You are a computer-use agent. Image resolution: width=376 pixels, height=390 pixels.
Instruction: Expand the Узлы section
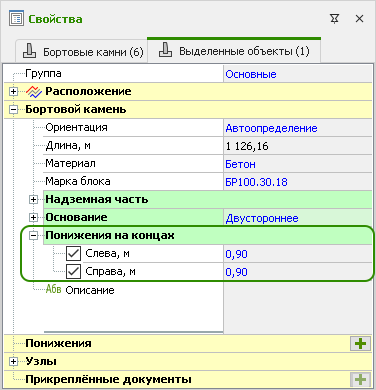click(x=13, y=362)
